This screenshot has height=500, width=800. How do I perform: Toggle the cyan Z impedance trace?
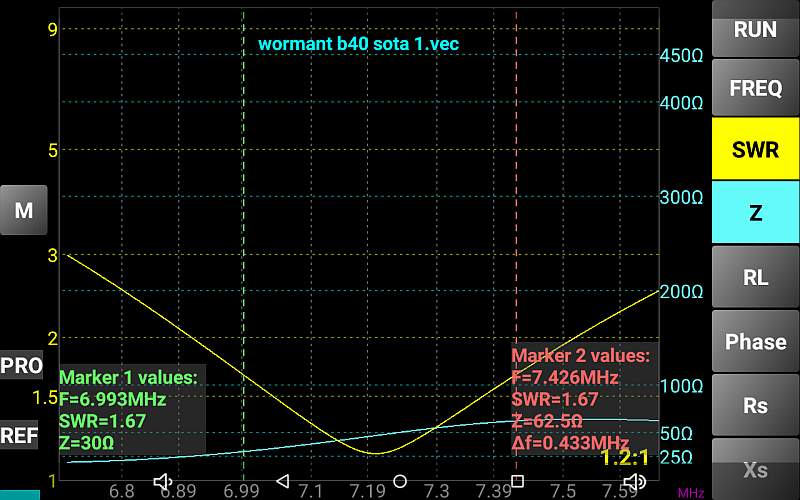(755, 212)
